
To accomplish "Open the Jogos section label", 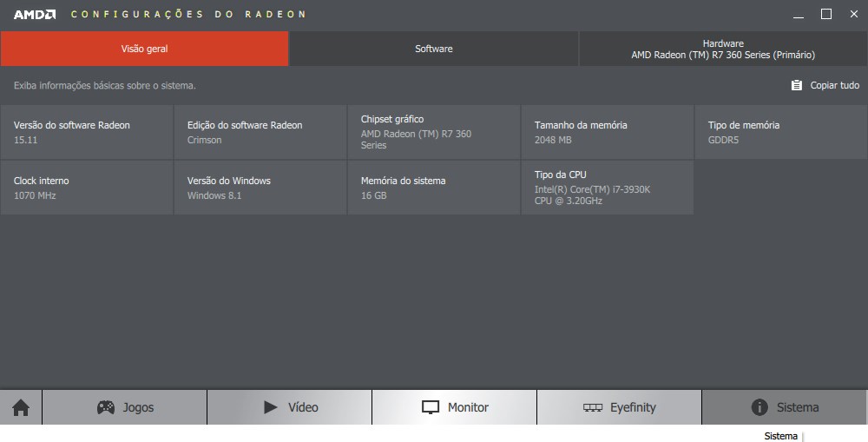I will point(138,407).
